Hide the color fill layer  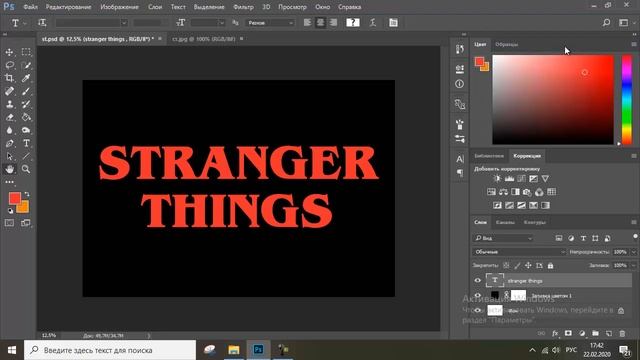coord(478,295)
